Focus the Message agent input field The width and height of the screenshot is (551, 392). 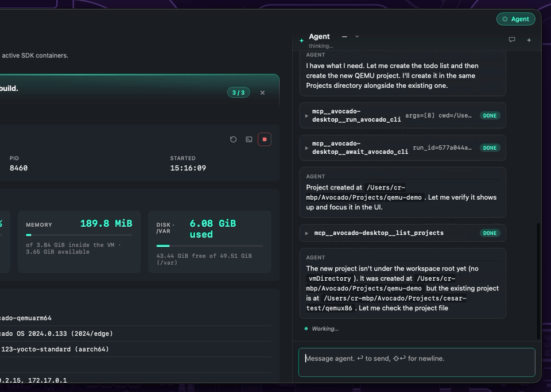[417, 363]
